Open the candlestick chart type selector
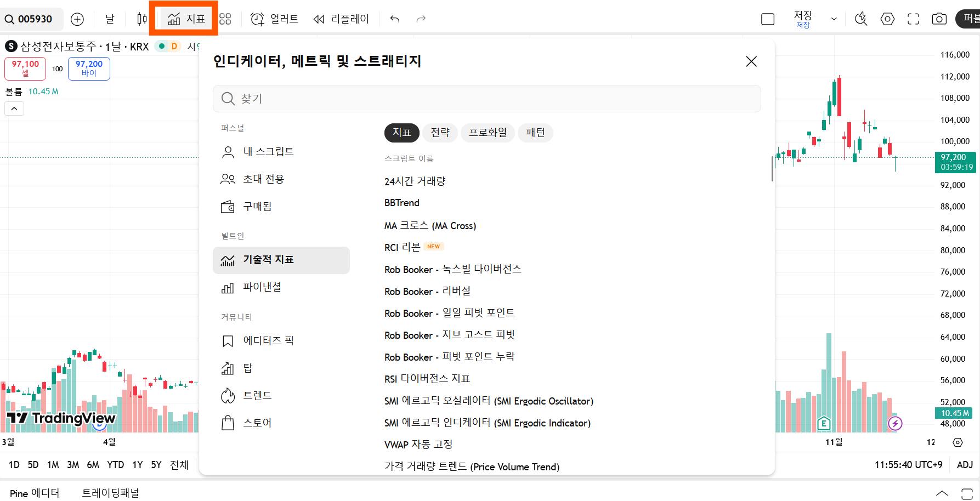The width and height of the screenshot is (980, 501). [x=141, y=19]
